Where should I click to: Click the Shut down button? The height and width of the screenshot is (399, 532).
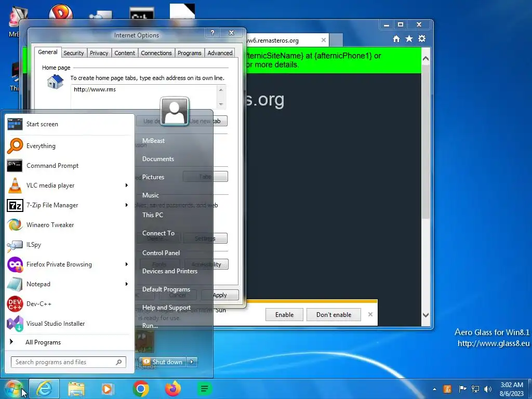coord(164,362)
